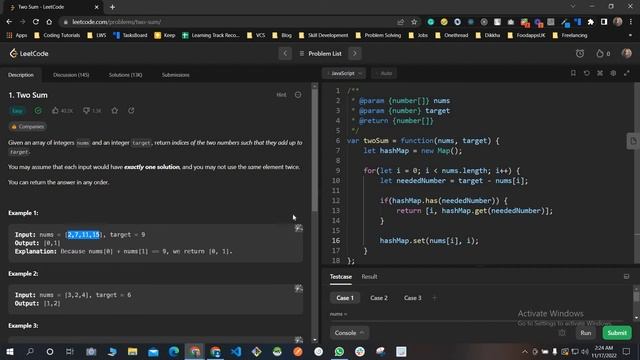Image resolution: width=640 pixels, height=360 pixels.
Task: Click the icon left of Run button
Action: (562, 333)
